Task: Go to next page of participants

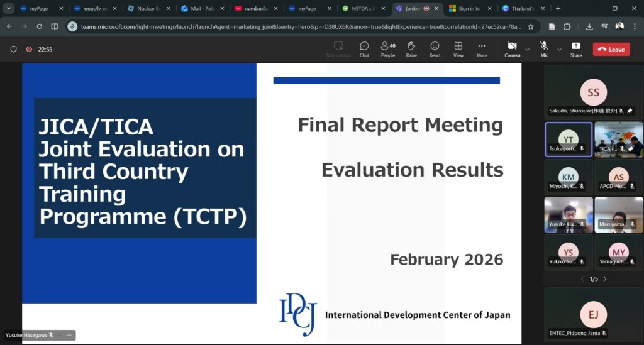Action: 605,278
